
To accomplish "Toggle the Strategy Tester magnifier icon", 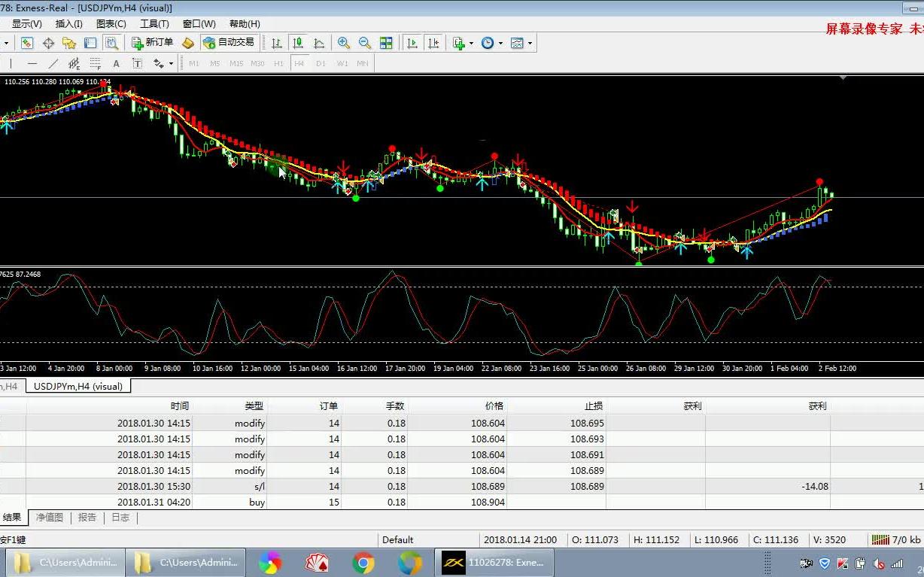I will click(x=111, y=43).
